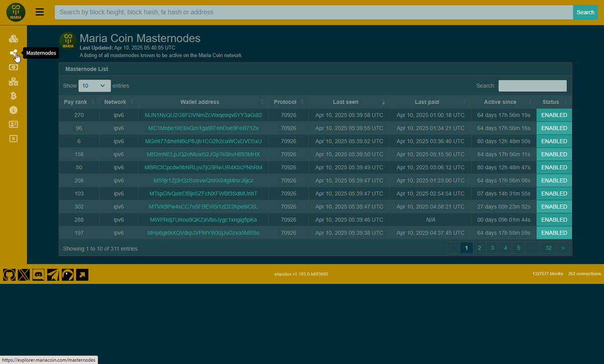This screenshot has width=604, height=364.
Task: Open the network diagram sidebar icon
Action: click(14, 82)
